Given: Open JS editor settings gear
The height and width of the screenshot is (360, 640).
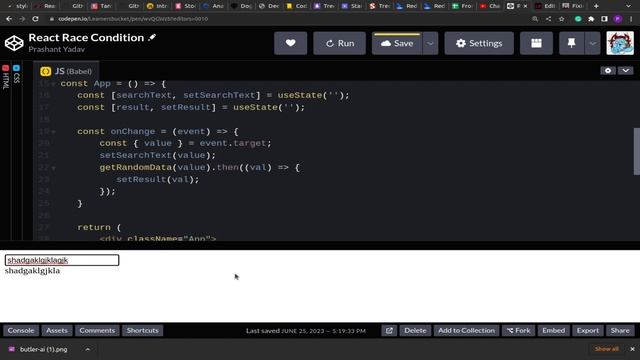Looking at the screenshot, I should 608,71.
